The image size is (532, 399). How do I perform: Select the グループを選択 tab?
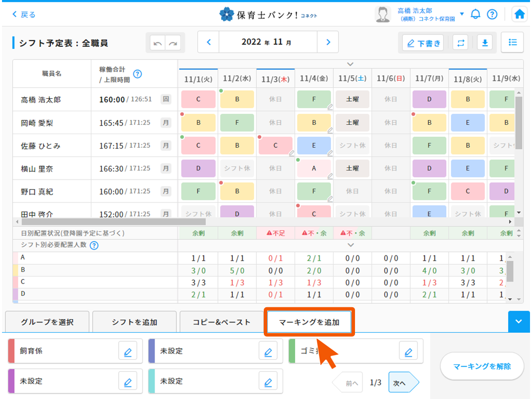coord(47,322)
